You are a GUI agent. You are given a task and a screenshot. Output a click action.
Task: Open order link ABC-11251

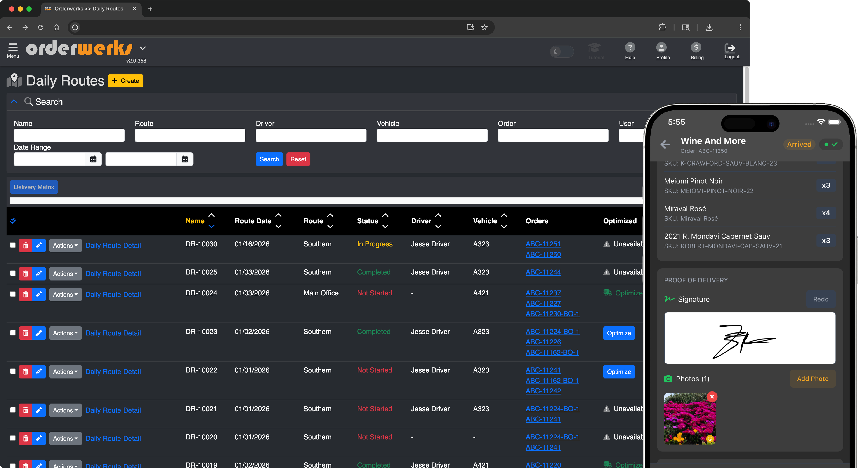[543, 244]
